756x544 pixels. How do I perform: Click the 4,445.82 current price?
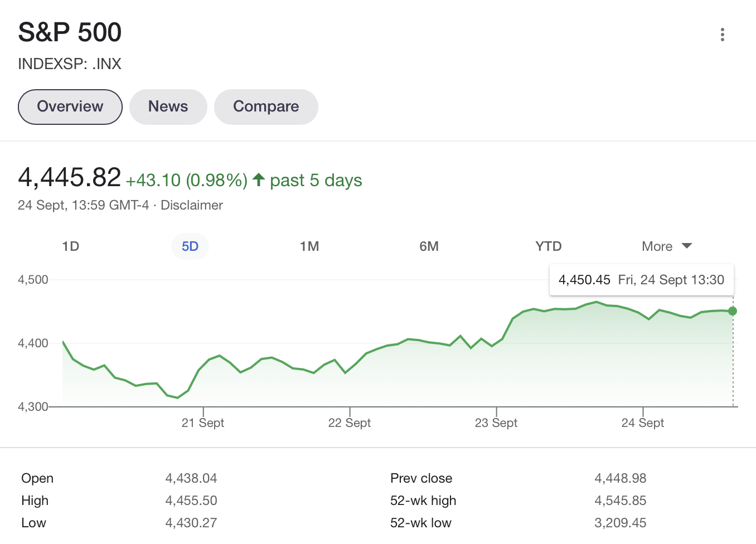point(70,178)
